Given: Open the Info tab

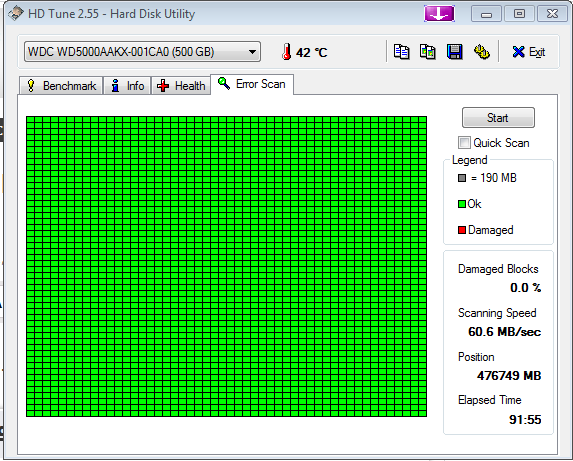Looking at the screenshot, I should click(x=127, y=86).
